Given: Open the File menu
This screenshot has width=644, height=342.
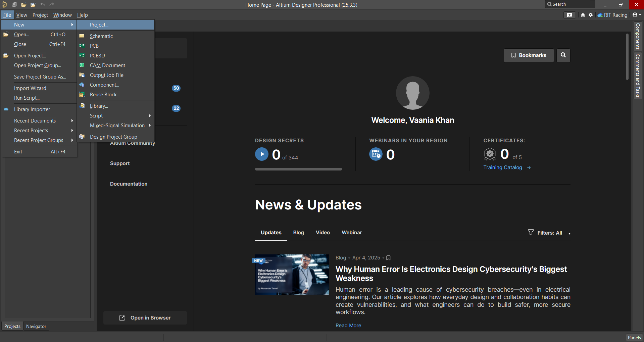Looking at the screenshot, I should pos(7,15).
